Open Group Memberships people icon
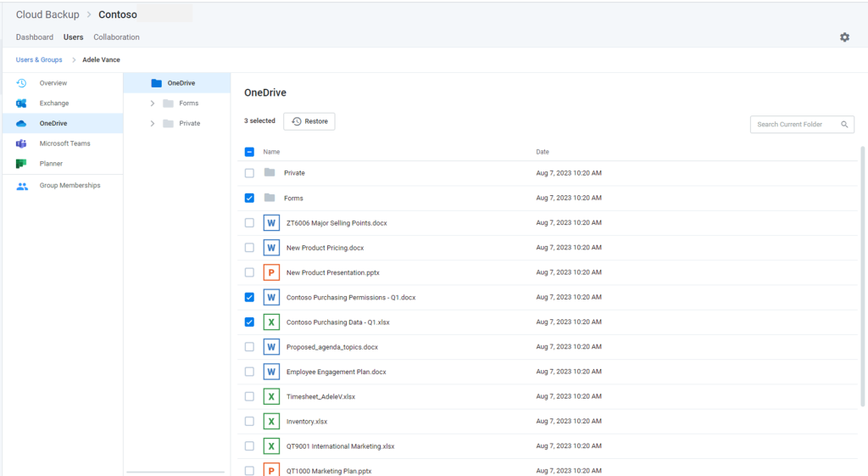Viewport: 868px width, 476px height. pos(21,186)
